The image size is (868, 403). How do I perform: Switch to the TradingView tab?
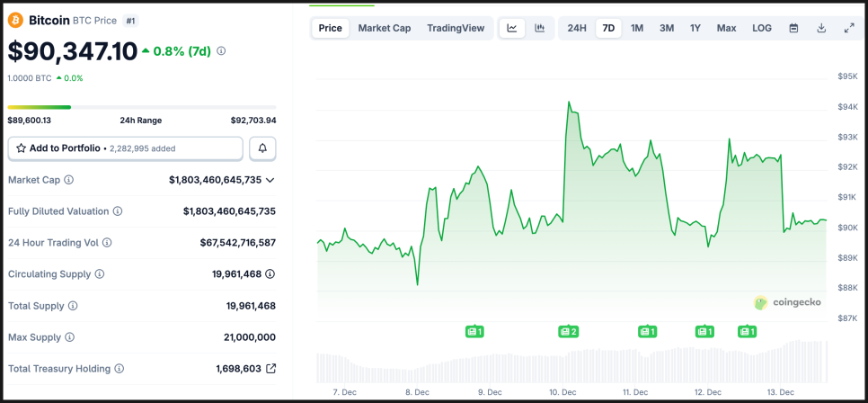456,28
